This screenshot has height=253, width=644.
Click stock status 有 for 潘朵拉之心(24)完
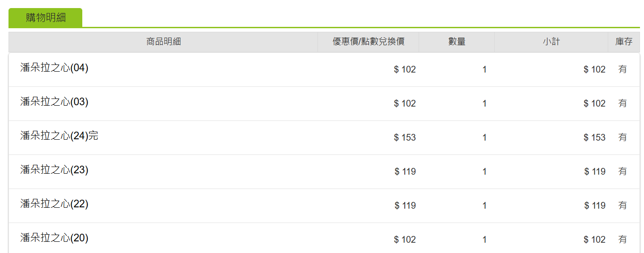click(x=623, y=137)
